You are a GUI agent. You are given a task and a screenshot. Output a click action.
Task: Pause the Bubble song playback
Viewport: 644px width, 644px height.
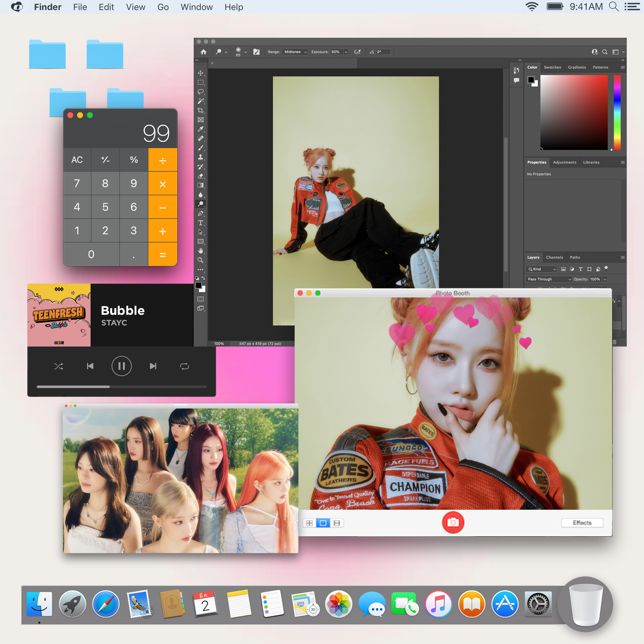[x=121, y=366]
